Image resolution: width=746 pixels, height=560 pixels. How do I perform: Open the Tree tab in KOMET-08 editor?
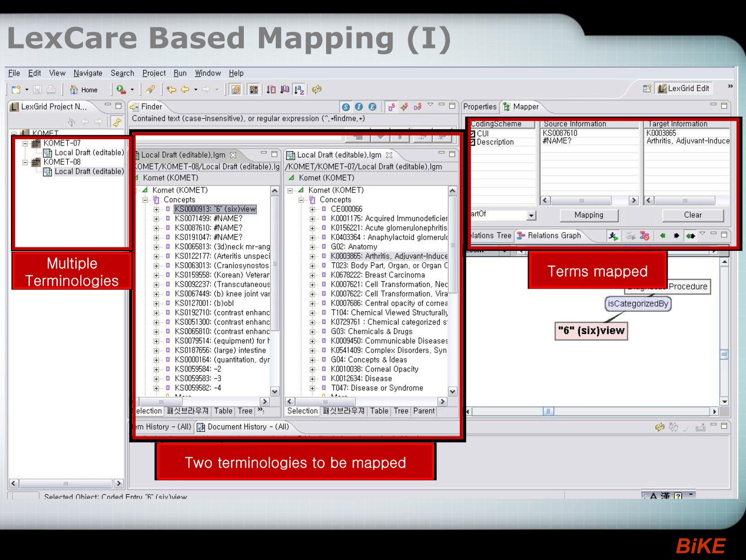pyautogui.click(x=245, y=411)
